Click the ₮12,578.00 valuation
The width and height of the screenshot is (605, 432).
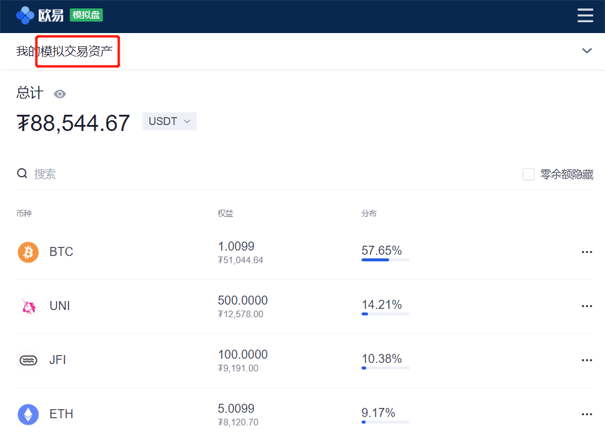click(240, 314)
